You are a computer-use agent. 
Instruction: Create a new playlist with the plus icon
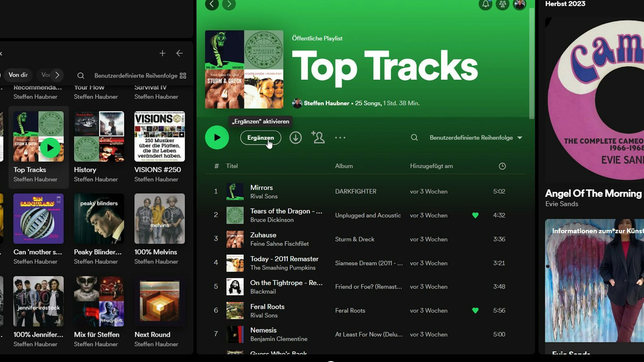click(x=163, y=53)
